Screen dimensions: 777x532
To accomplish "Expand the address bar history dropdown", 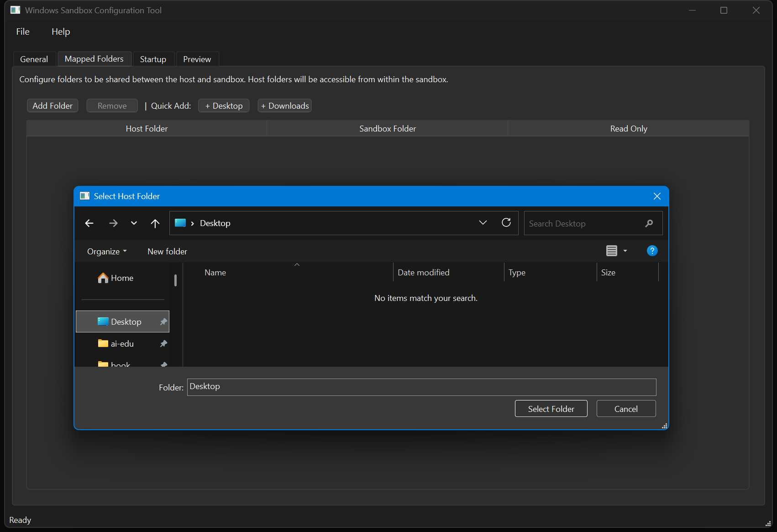I will pos(483,222).
